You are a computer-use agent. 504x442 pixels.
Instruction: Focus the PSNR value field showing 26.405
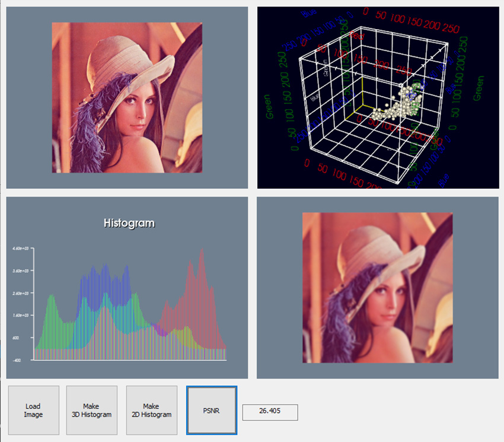270,412
